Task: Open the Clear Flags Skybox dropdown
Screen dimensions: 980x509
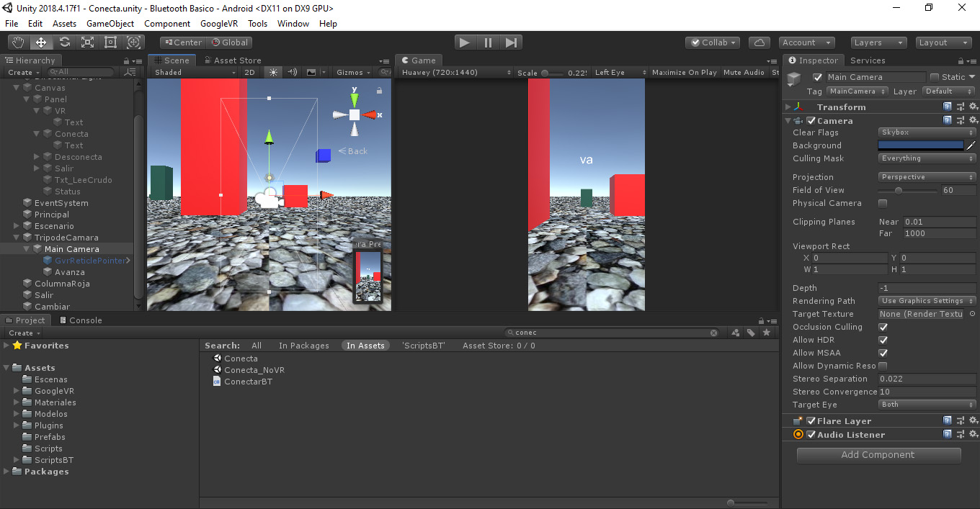Action: pos(927,132)
